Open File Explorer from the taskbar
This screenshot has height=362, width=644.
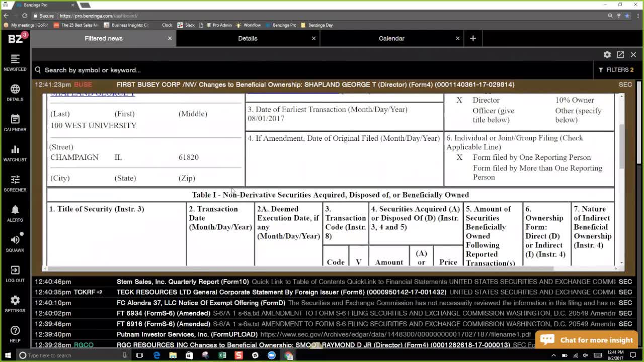click(x=173, y=355)
